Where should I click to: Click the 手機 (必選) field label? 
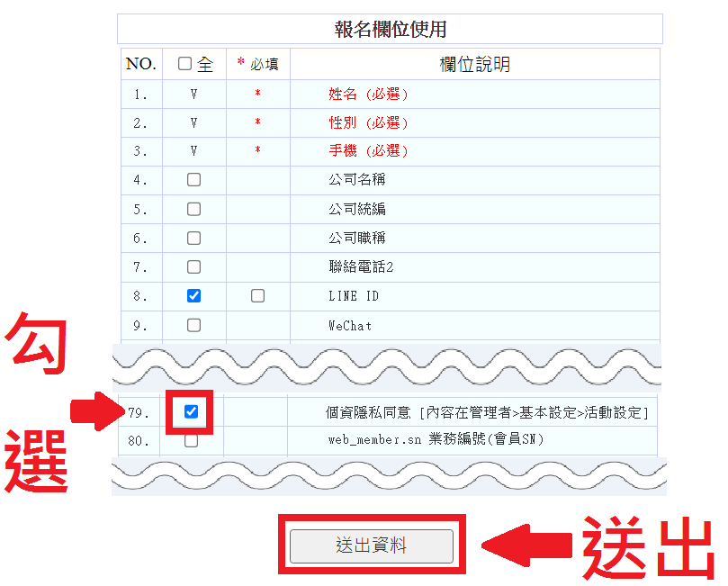(369, 151)
